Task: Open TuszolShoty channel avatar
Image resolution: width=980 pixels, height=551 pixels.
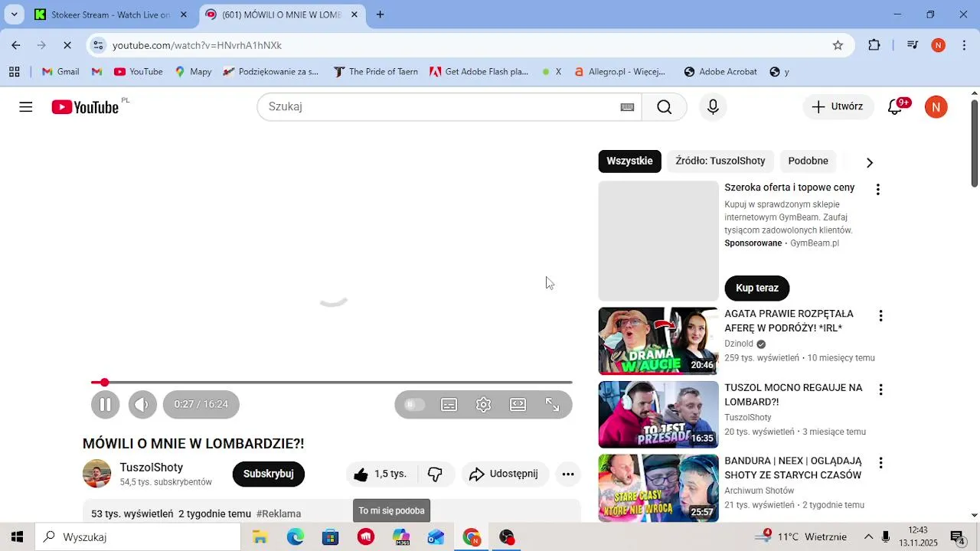Action: point(96,474)
